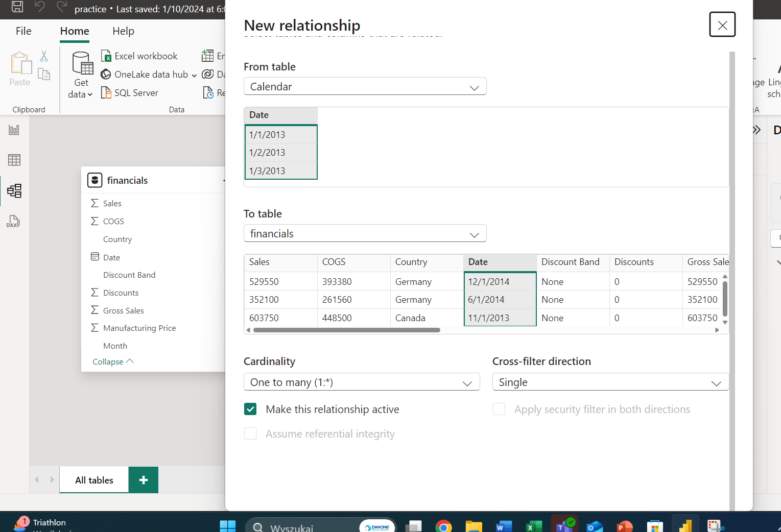Select Discount Band column header in preview
The height and width of the screenshot is (532, 781).
[x=573, y=262]
